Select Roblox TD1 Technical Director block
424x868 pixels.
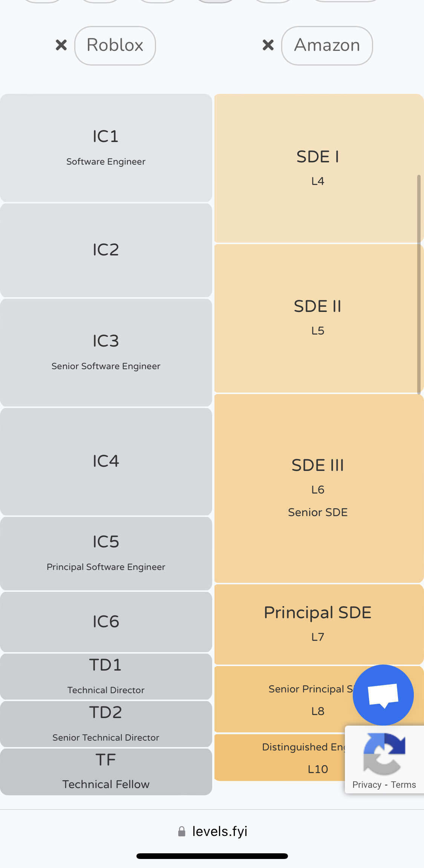106,676
